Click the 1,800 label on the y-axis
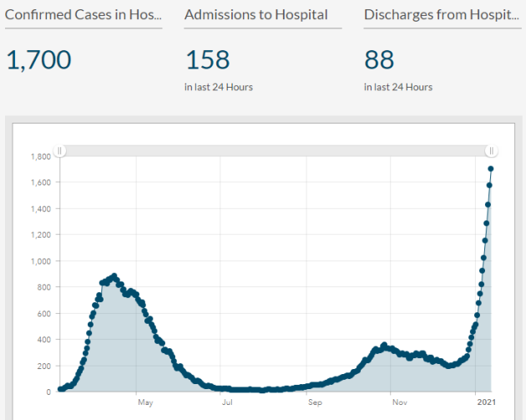 tap(39, 156)
